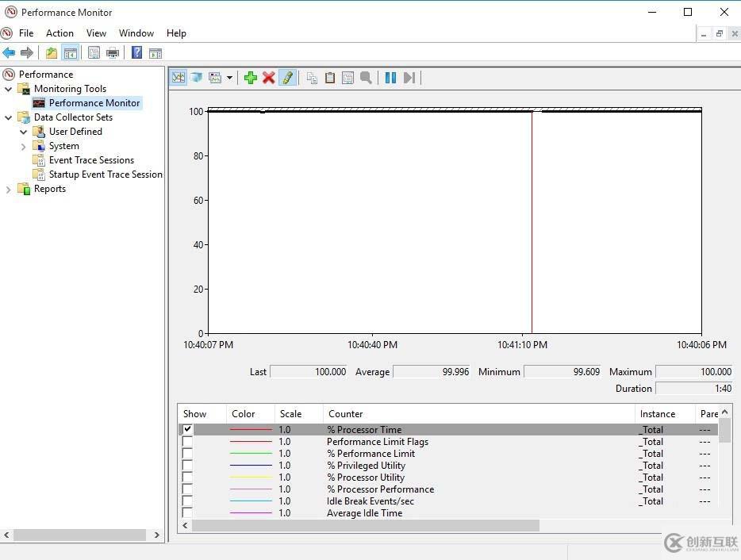Click the Update Data step icon

[409, 78]
